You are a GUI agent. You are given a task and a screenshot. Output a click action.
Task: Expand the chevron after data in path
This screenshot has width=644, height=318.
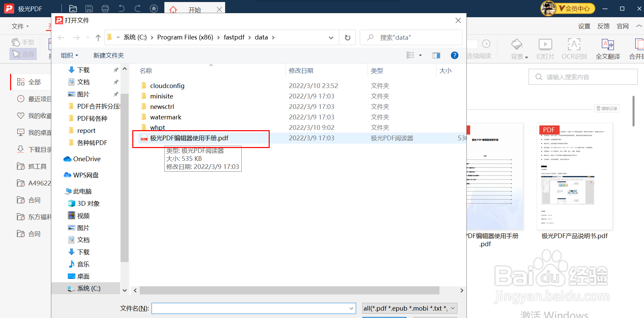(x=273, y=37)
